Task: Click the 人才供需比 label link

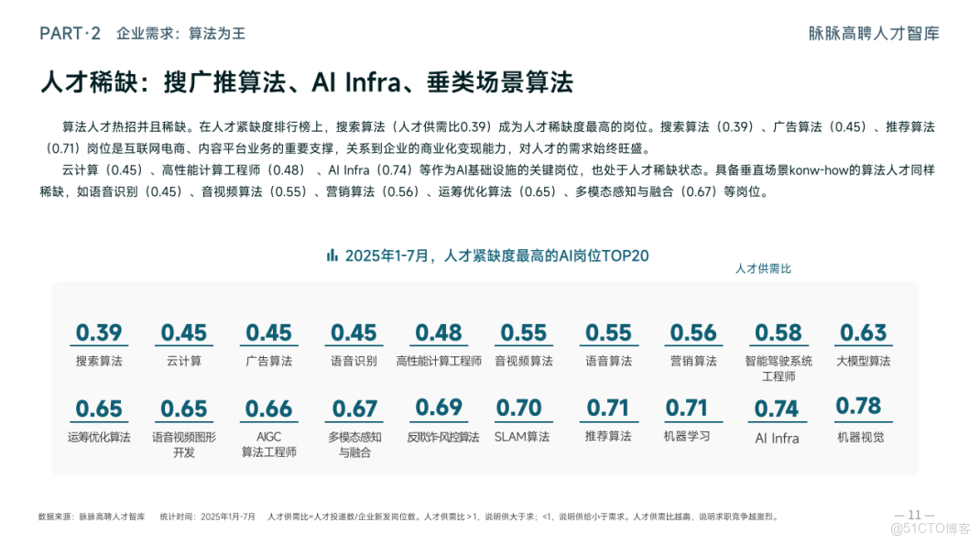Action: pyautogui.click(x=763, y=268)
